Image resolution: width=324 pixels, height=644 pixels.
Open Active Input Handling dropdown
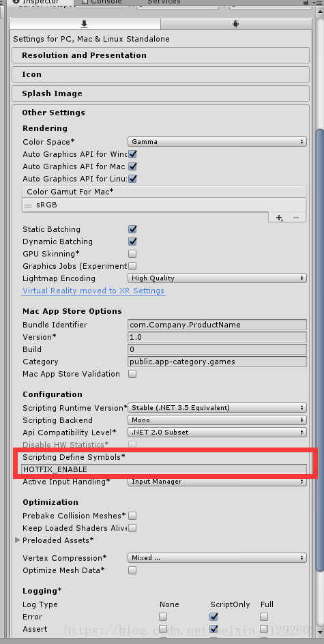click(x=217, y=482)
